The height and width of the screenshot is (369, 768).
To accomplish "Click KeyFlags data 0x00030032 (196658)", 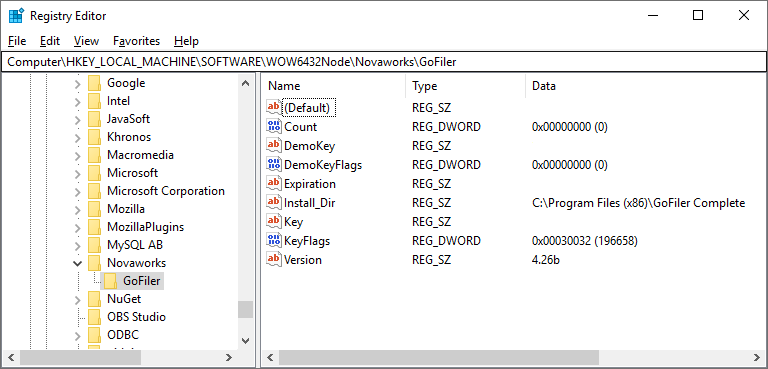I will [584, 241].
